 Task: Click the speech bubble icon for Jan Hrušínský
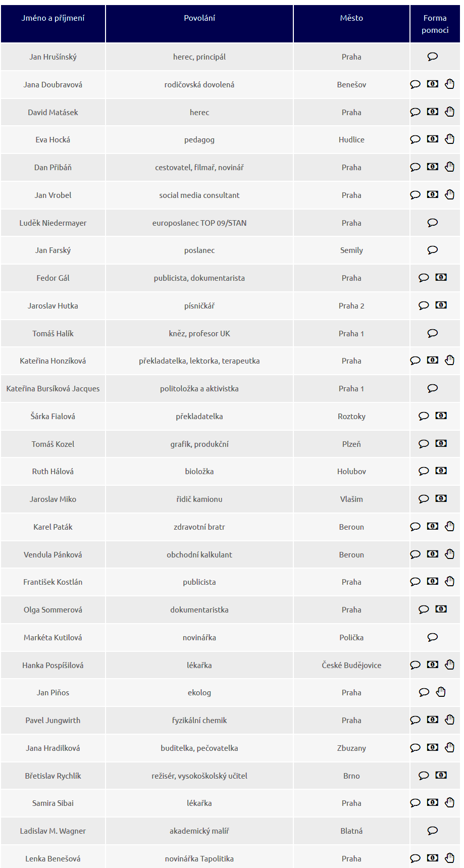click(x=432, y=57)
